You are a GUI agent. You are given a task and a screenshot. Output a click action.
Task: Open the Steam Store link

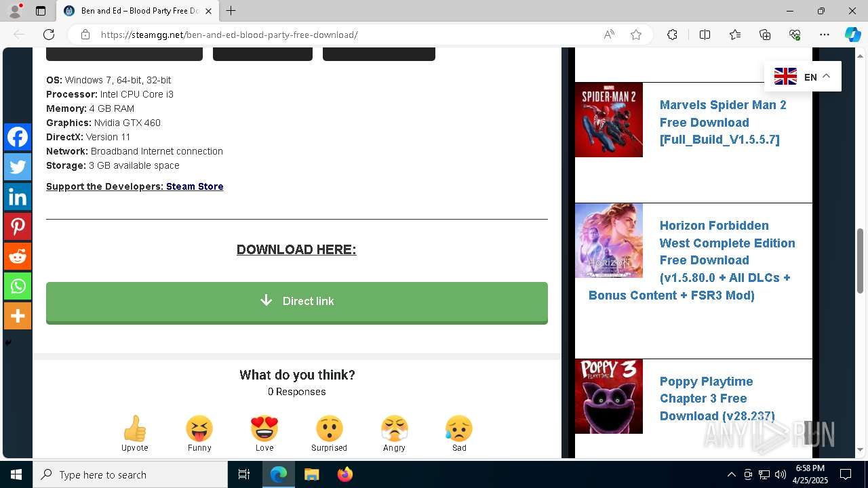pyautogui.click(x=195, y=186)
